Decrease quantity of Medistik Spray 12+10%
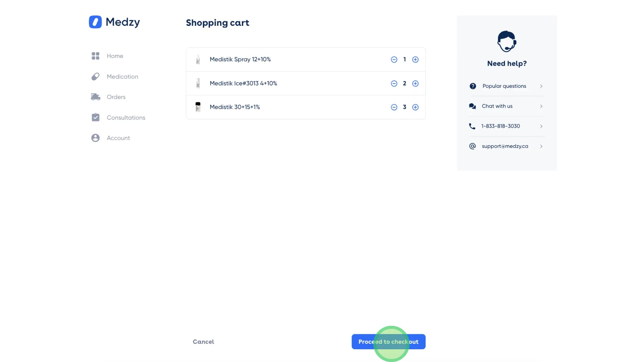644x362 pixels. [x=394, y=59]
